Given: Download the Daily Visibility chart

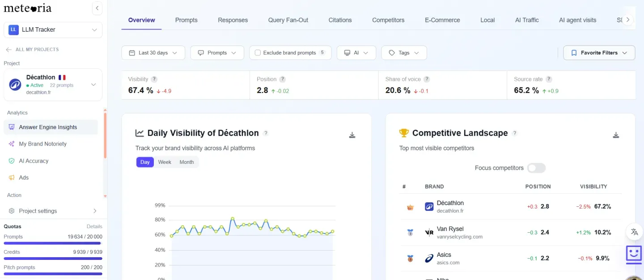Looking at the screenshot, I should pos(352,135).
